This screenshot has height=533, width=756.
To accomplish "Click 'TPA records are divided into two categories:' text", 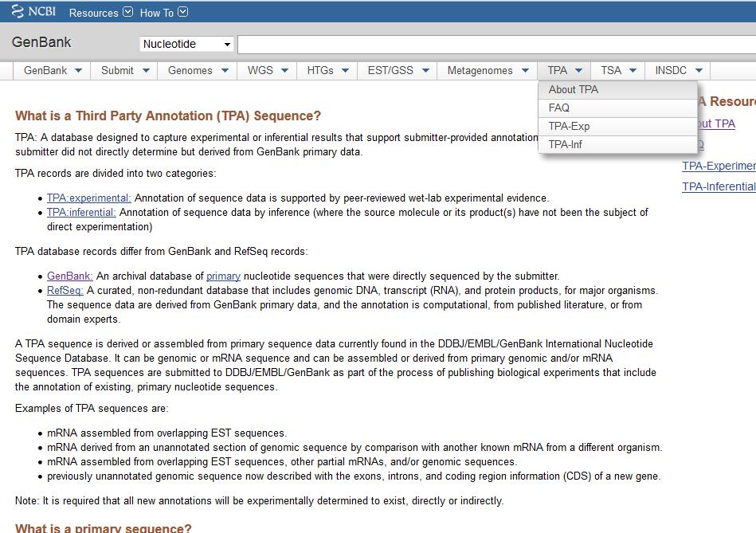I will tap(116, 174).
